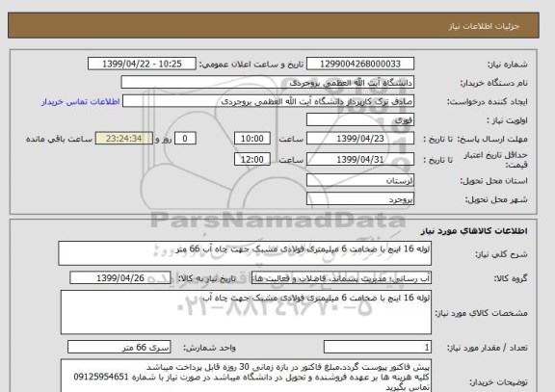Click remaining time countdown 23:24:34

(124, 139)
